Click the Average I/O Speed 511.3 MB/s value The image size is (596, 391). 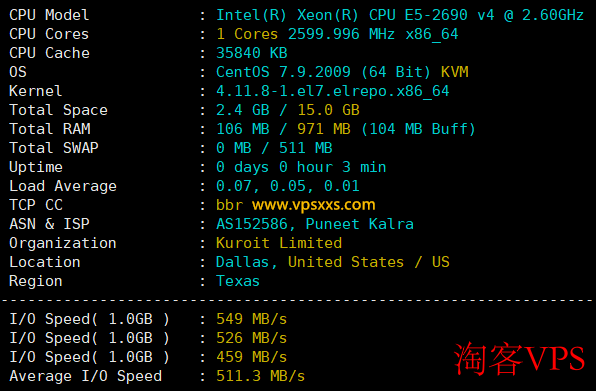(260, 376)
